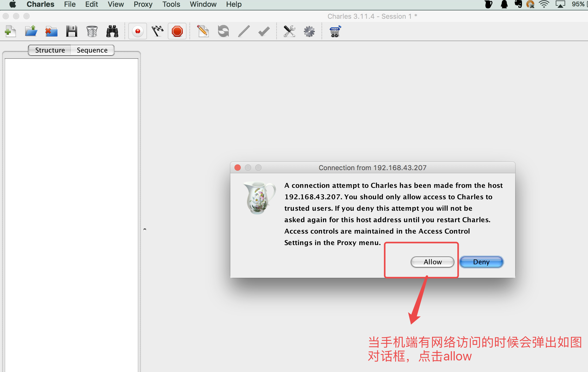The image size is (588, 372).
Task: Click the Wi-Fi status icon in menu bar
Action: point(544,4)
